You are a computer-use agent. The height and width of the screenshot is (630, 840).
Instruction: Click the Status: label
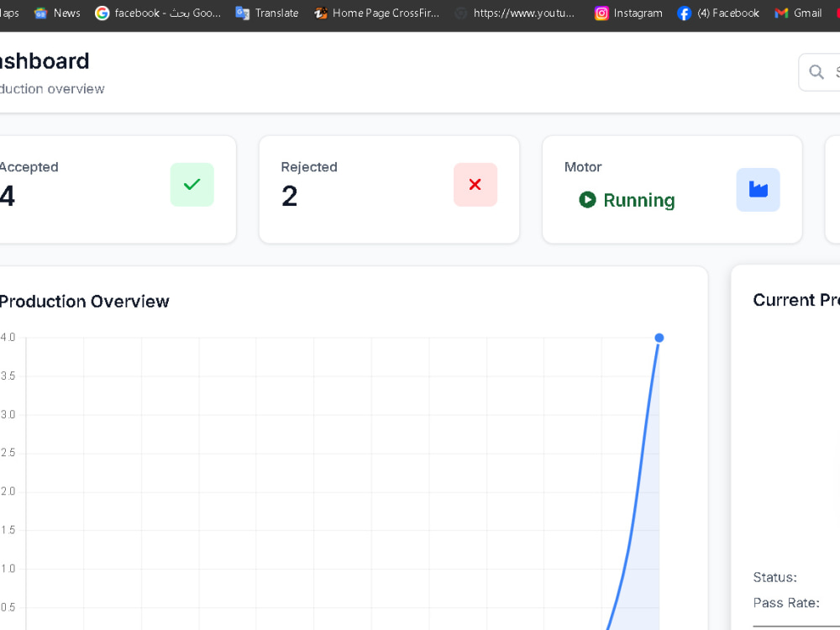coord(774,578)
